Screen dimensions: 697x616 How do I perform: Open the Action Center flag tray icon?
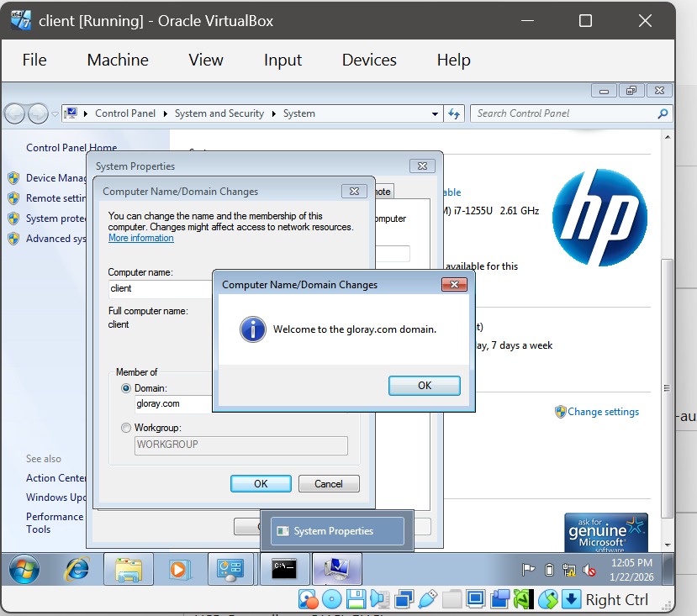point(529,570)
